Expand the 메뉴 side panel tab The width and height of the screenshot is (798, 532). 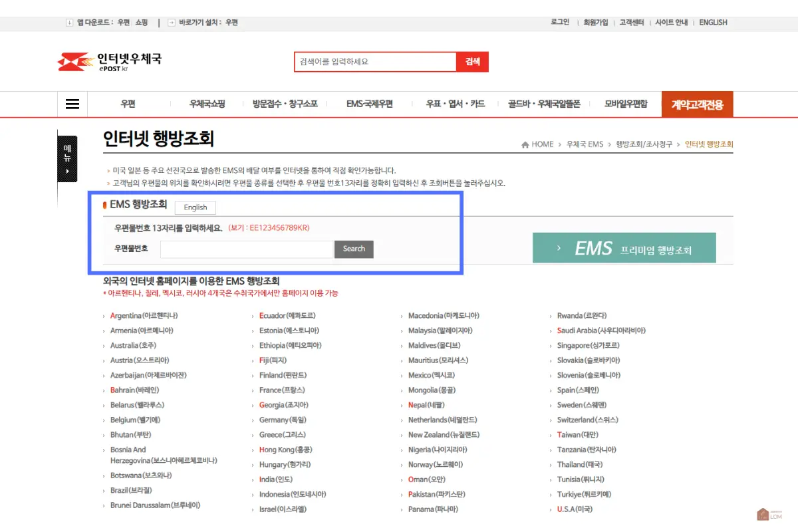[x=67, y=158]
